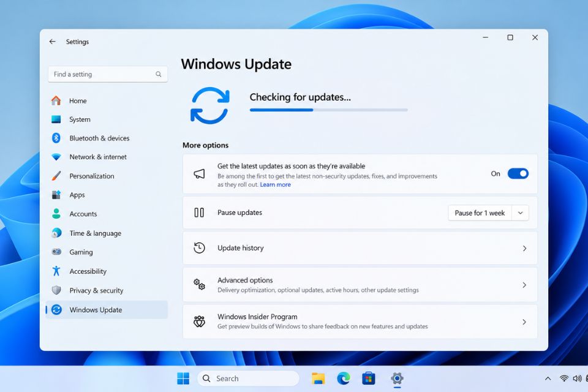This screenshot has height=392, width=588.
Task: Select Home in the sidebar
Action: pos(106,100)
